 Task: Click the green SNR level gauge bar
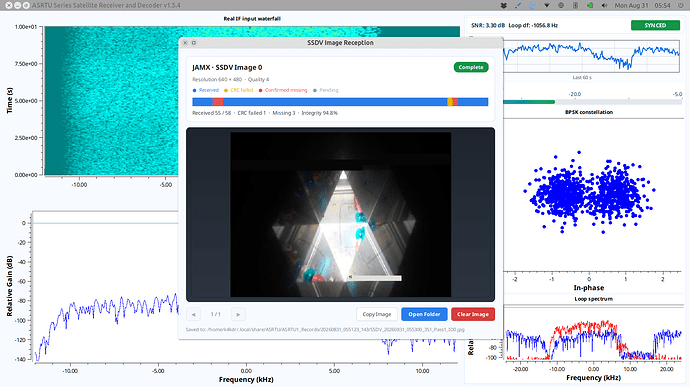(x=529, y=102)
